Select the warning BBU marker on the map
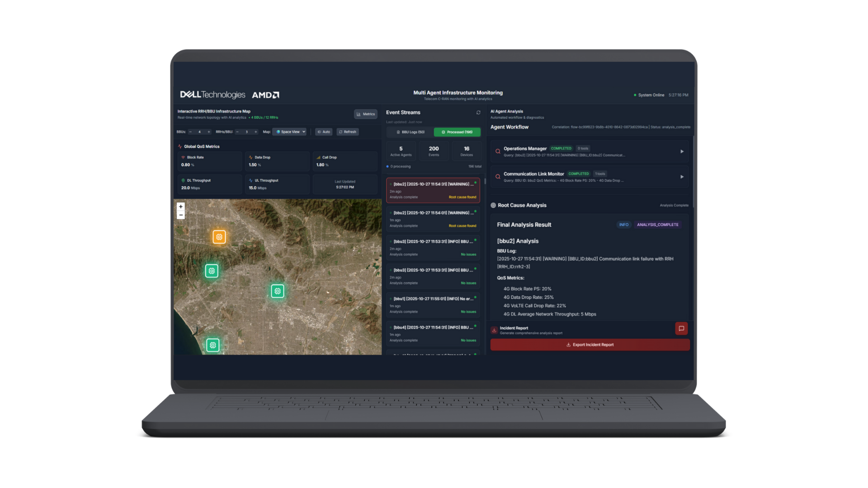The height and width of the screenshot is (488, 868). [x=219, y=236]
